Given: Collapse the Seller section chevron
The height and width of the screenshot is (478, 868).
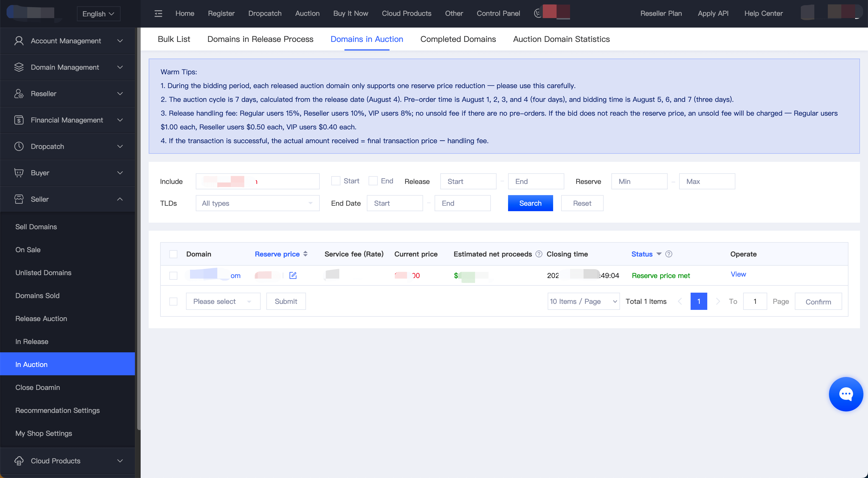Looking at the screenshot, I should (120, 199).
